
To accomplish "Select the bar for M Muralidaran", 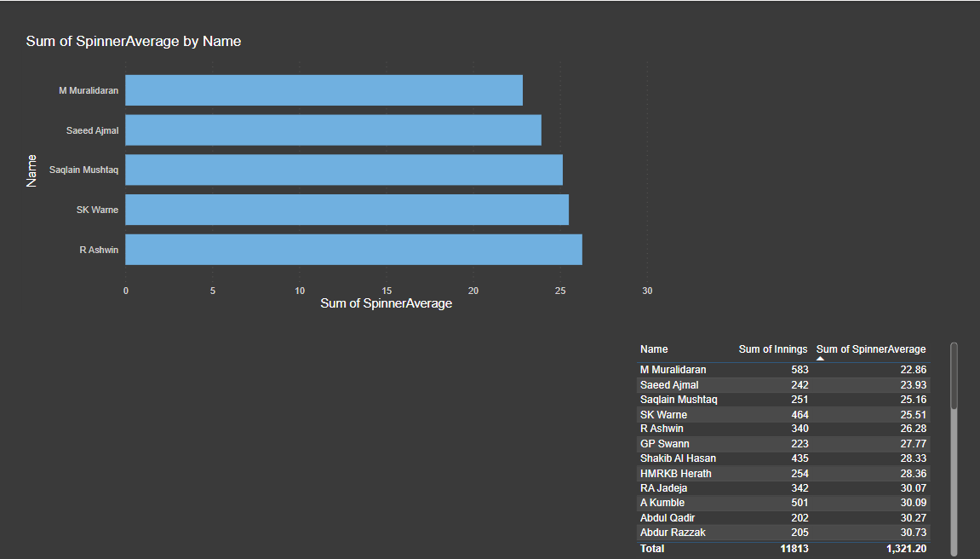I will pos(324,89).
